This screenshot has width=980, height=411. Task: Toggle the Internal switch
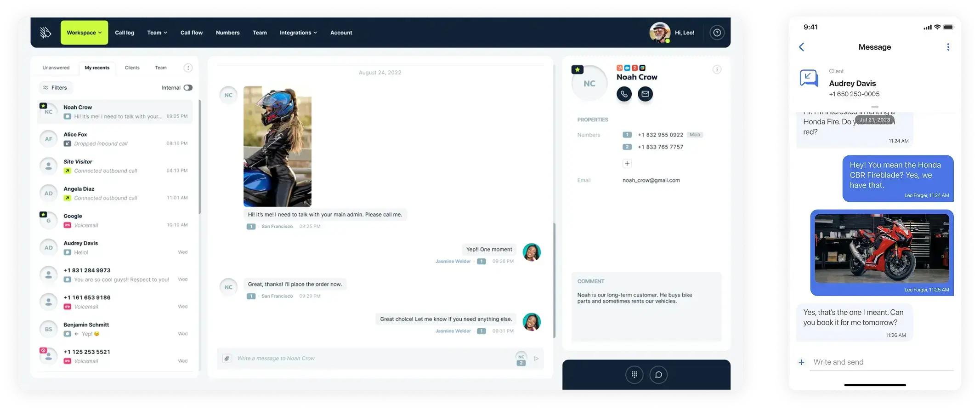pos(188,88)
